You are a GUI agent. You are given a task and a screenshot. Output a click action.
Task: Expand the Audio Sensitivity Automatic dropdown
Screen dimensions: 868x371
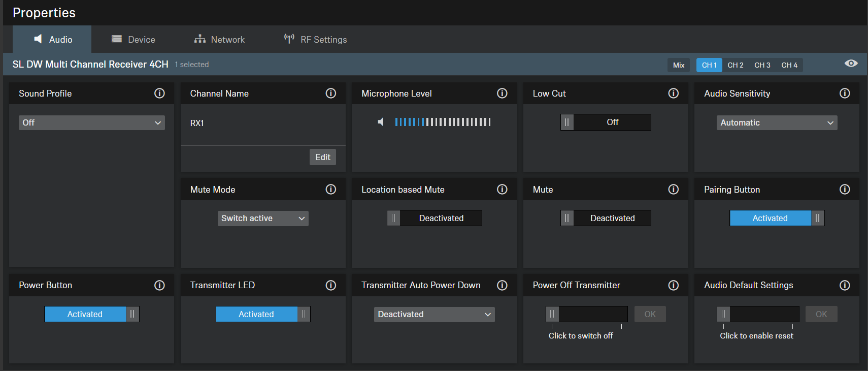click(x=777, y=123)
